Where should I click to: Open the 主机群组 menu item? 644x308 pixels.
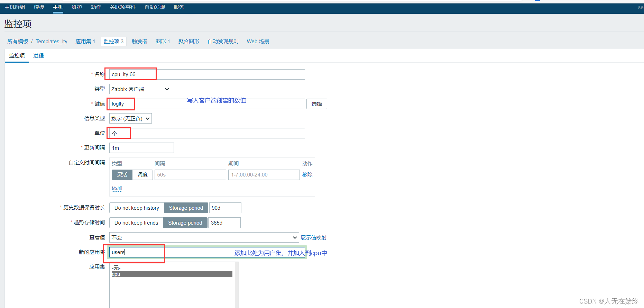[15, 7]
